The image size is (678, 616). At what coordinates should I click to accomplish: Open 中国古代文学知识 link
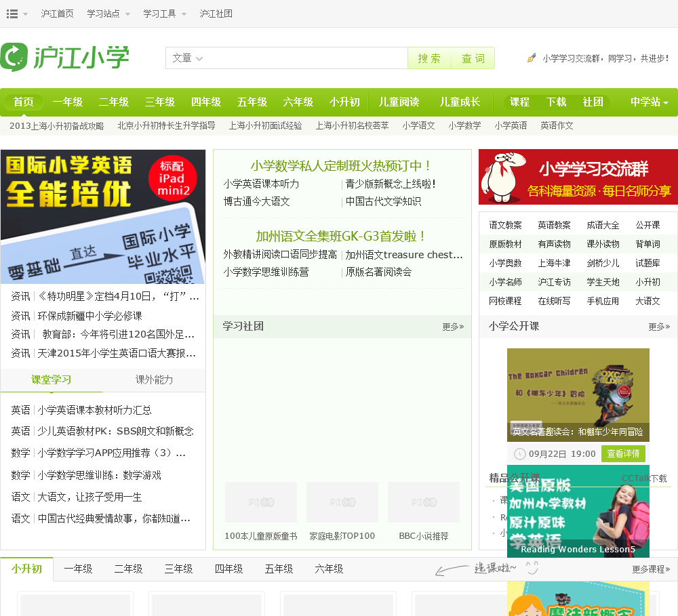383,201
